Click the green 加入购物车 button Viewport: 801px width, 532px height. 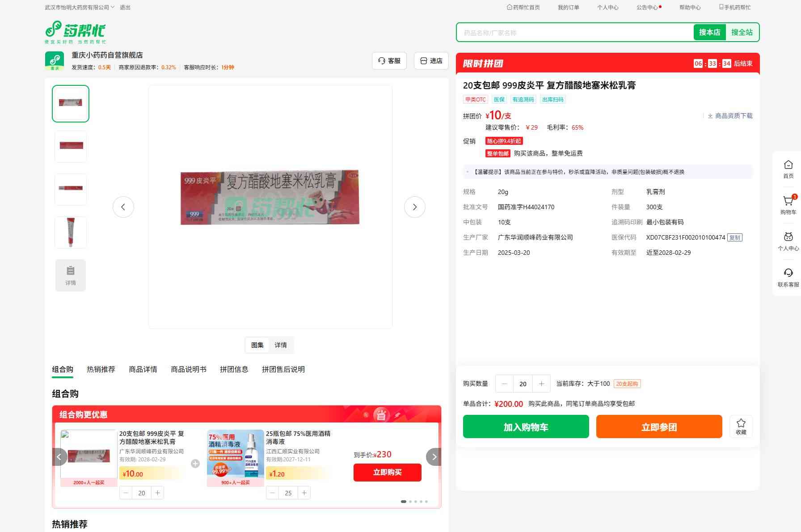click(526, 426)
